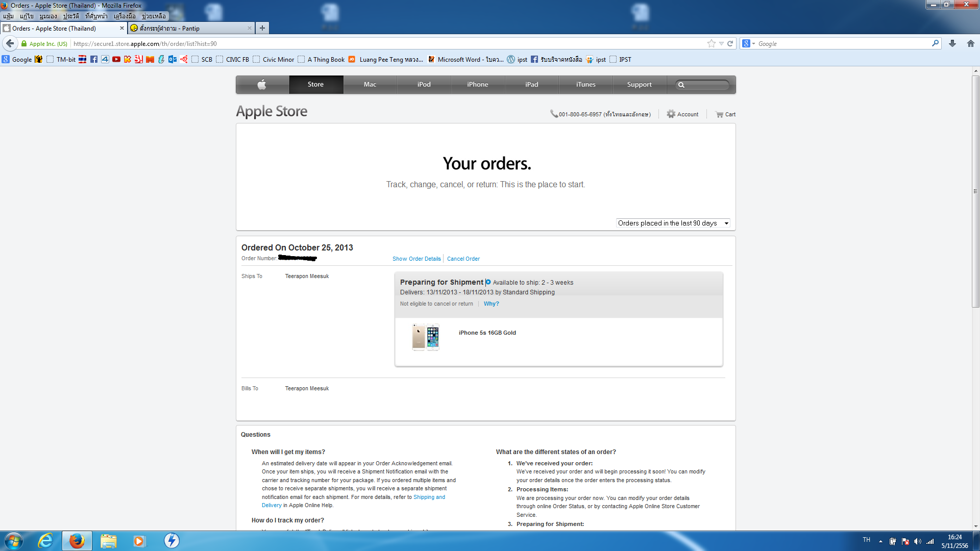The image size is (980, 551).
Task: Click the scrollbar down arrow
Action: point(975,527)
